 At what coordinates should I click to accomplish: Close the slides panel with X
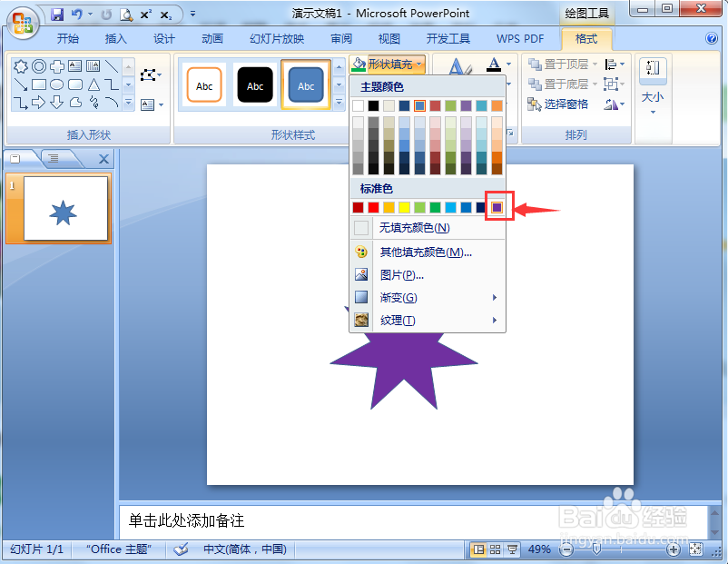click(104, 159)
